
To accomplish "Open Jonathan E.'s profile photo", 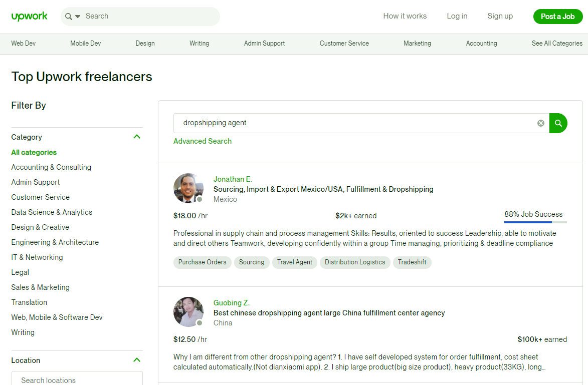I will (x=188, y=188).
